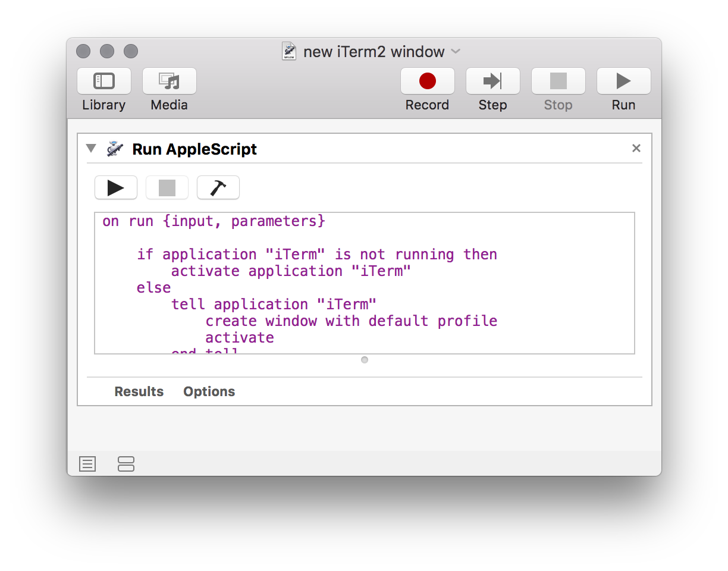The height and width of the screenshot is (571, 728).
Task: Stop the AppleScript with the square button
Action: click(167, 188)
